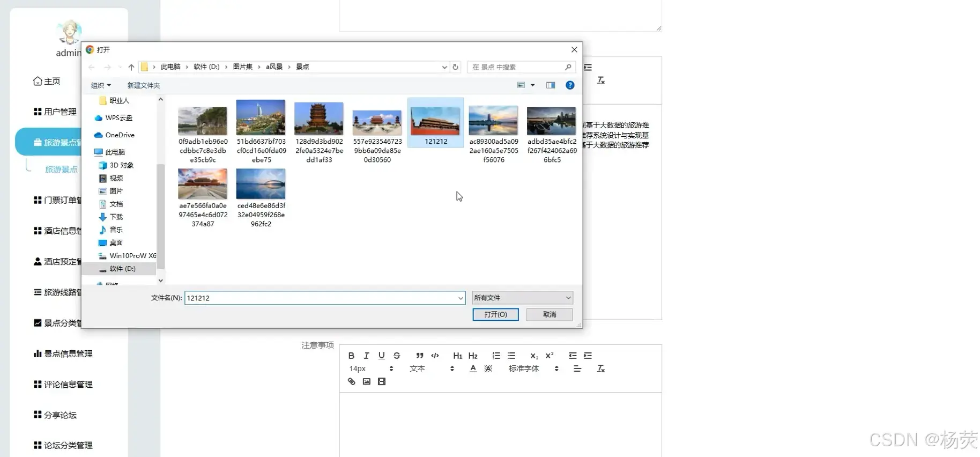The width and height of the screenshot is (980, 457).
Task: Open the 标准字体 font dropdown
Action: 533,368
